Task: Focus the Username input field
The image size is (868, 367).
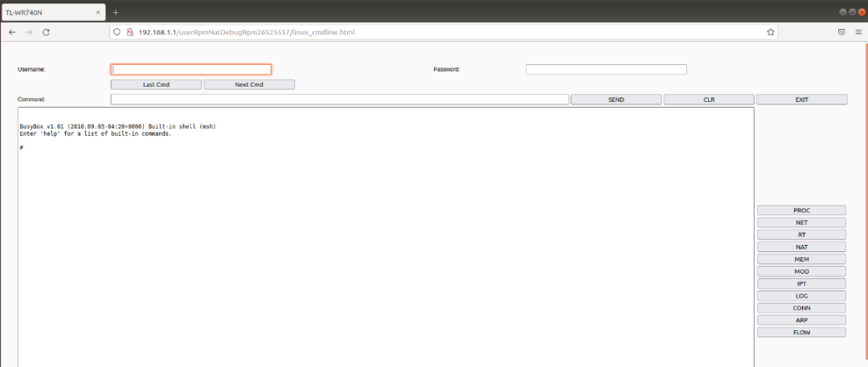Action: coord(191,70)
